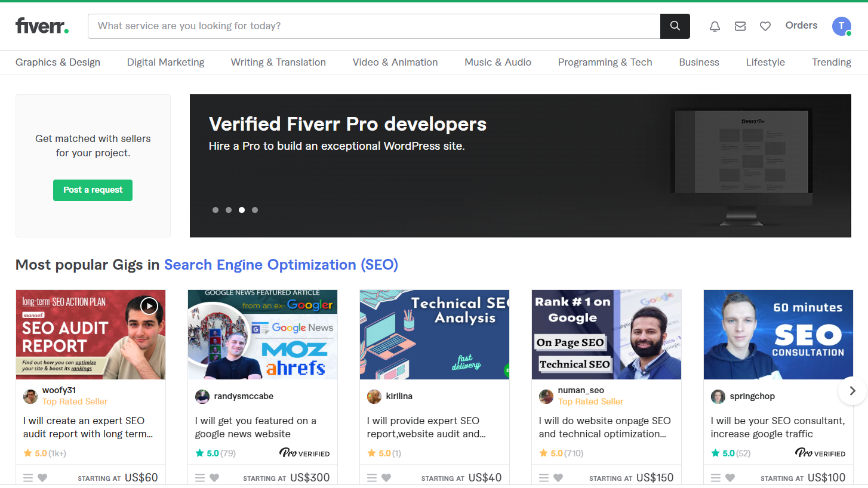Click inside the service search field

[x=374, y=26]
